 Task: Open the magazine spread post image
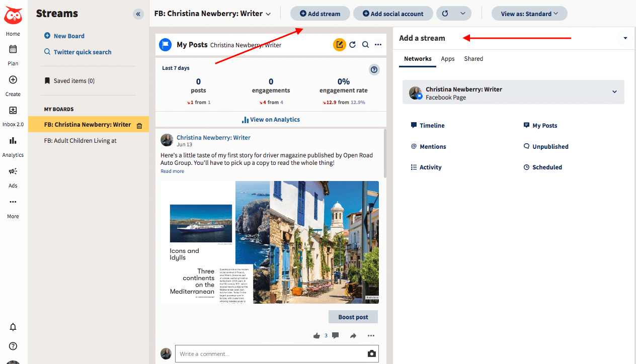pos(270,242)
